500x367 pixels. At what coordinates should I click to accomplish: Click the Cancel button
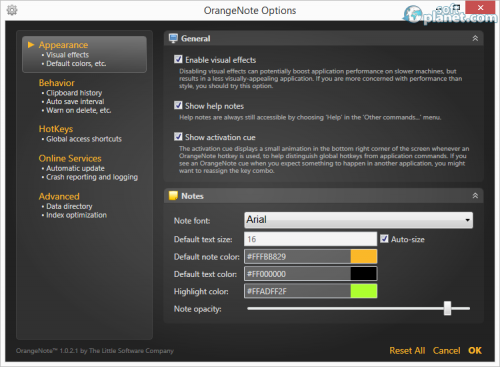pyautogui.click(x=446, y=351)
